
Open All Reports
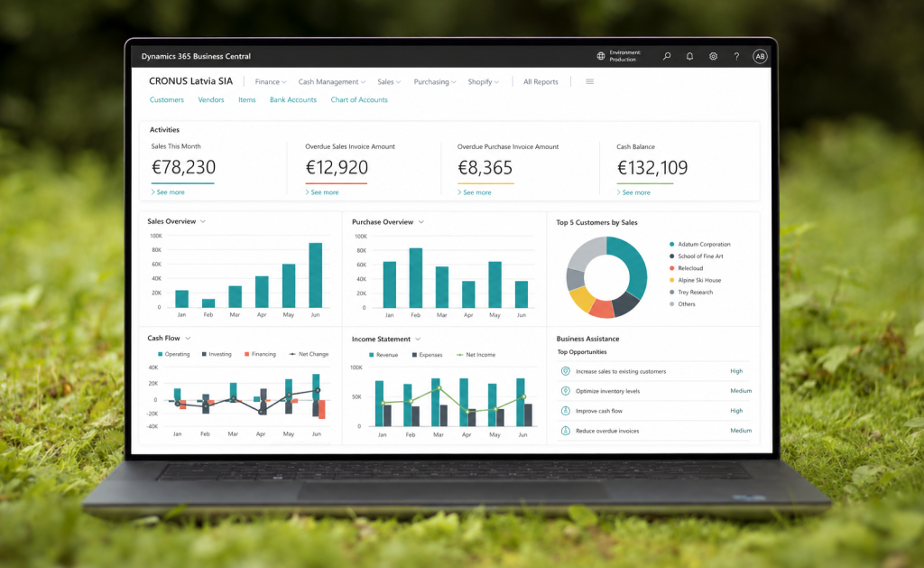click(541, 82)
